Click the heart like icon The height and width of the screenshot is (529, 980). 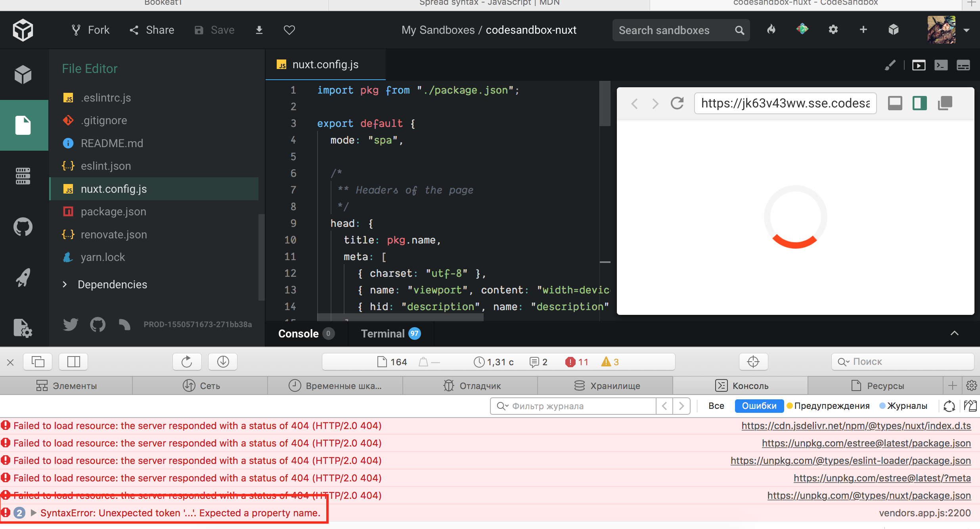click(289, 30)
